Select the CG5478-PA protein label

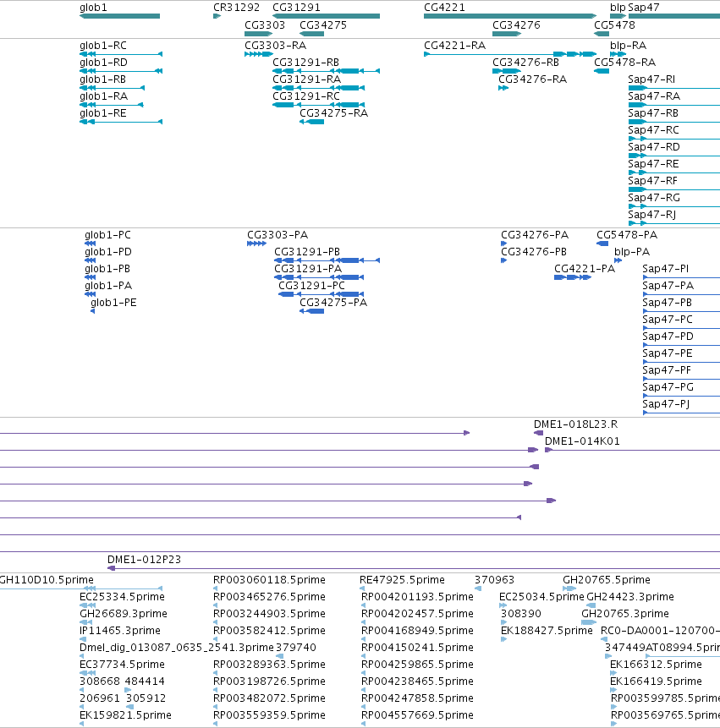point(627,235)
